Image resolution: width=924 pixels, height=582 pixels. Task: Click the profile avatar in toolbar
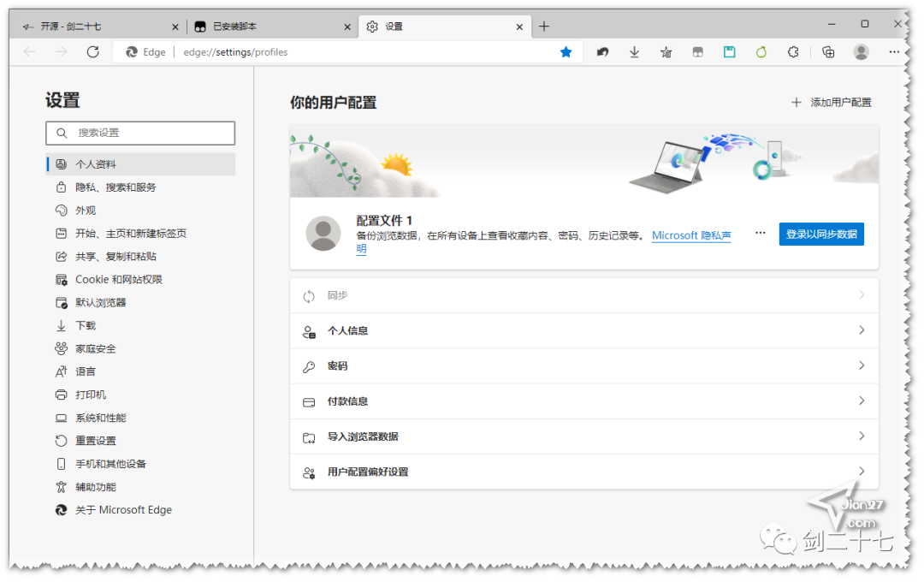[x=861, y=52]
